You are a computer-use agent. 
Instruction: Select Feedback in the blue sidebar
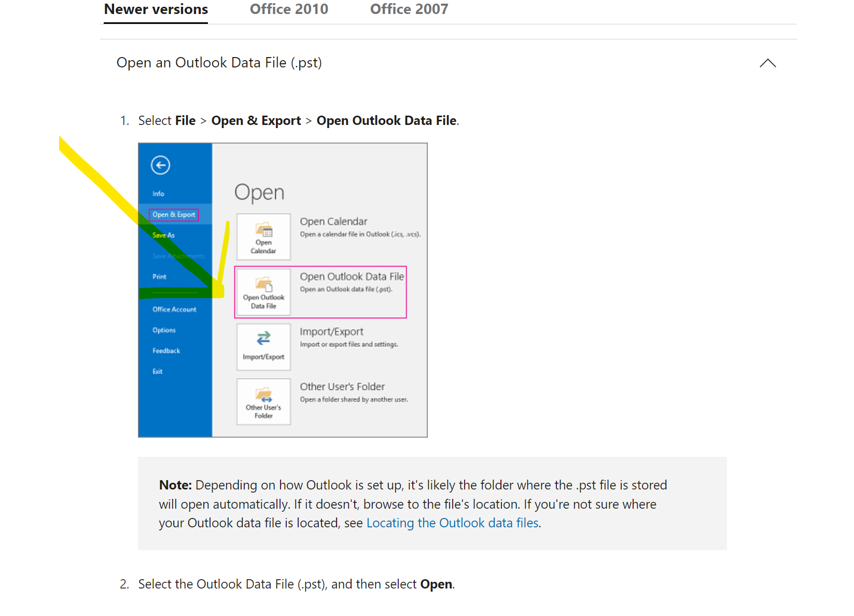pyautogui.click(x=166, y=351)
